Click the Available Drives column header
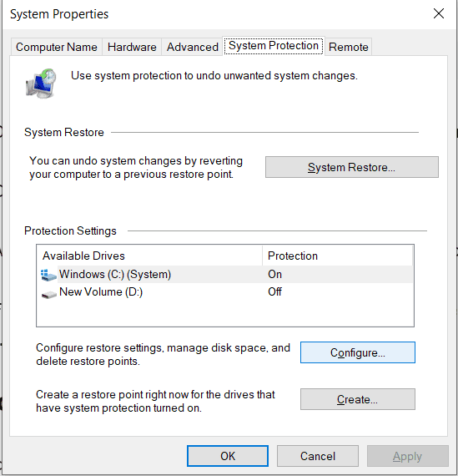Image resolution: width=458 pixels, height=476 pixels. pyautogui.click(x=149, y=256)
